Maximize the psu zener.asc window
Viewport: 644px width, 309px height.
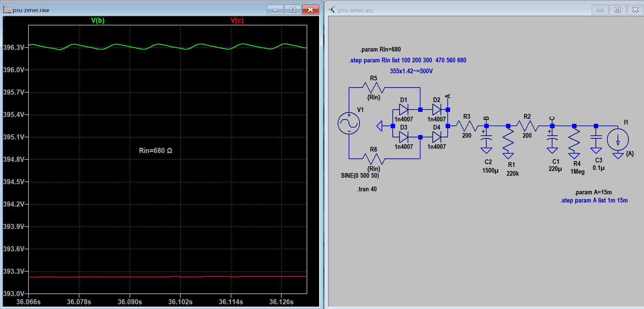618,10
